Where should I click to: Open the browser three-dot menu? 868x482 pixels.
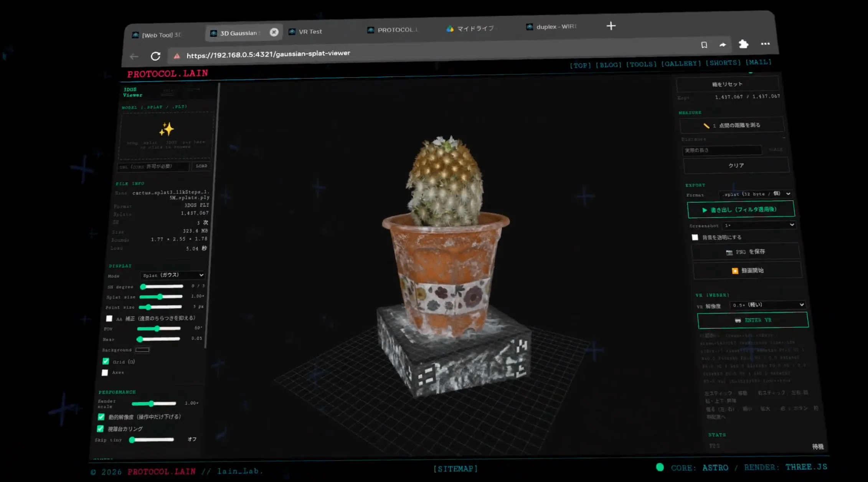765,44
